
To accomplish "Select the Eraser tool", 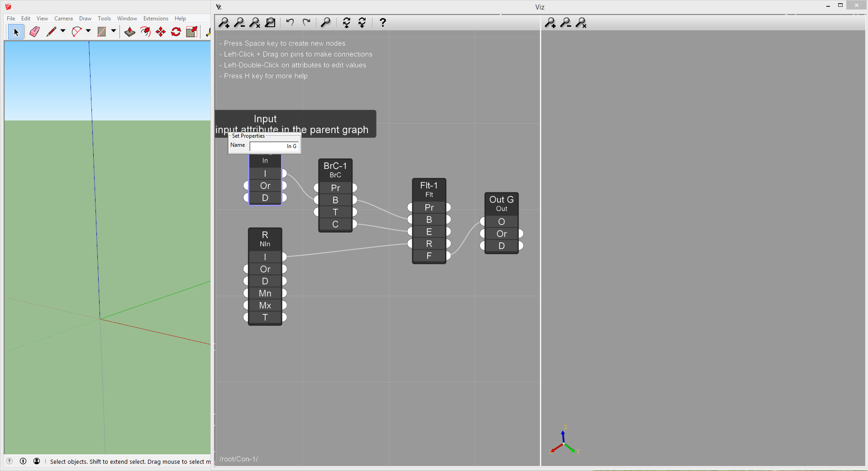I will point(34,32).
